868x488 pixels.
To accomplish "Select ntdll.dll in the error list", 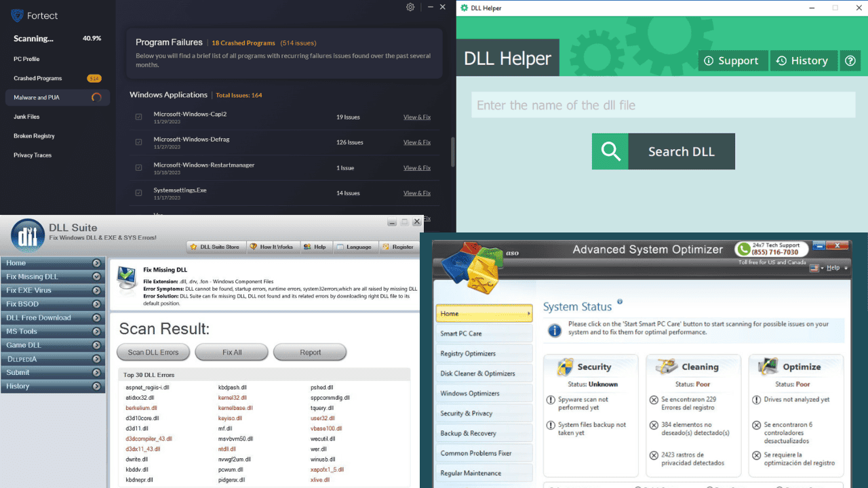I will [x=227, y=449].
